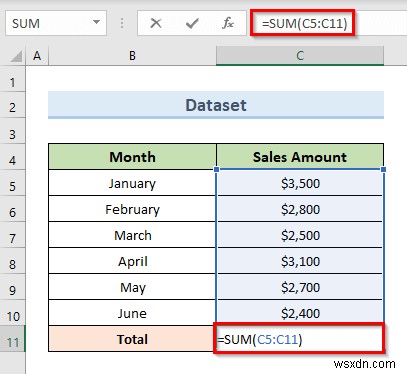Click the $2,700 sales cell
407x374 pixels.
[300, 287]
